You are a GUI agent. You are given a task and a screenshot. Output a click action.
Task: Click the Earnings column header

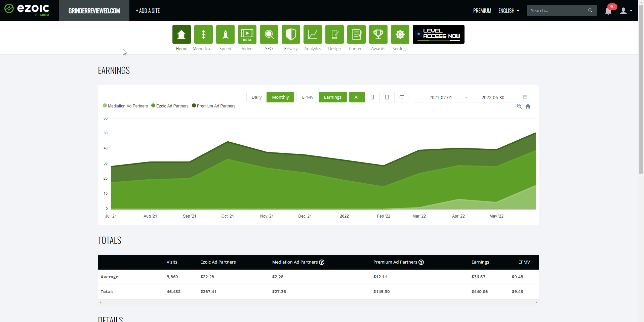(480, 262)
